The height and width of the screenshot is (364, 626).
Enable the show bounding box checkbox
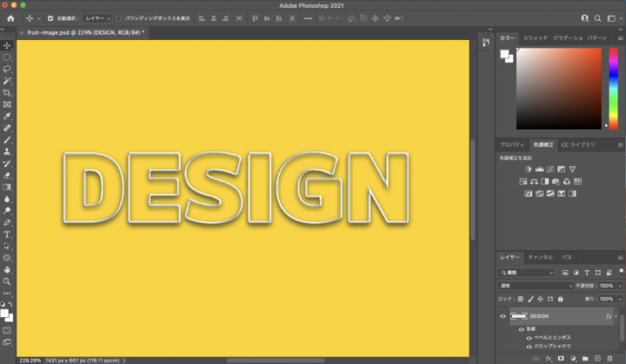[118, 18]
